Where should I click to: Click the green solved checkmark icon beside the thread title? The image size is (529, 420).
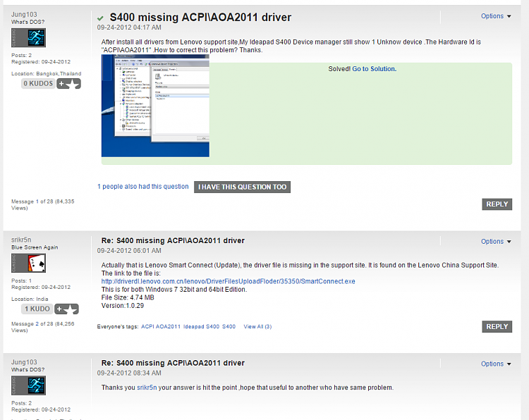pyautogui.click(x=100, y=18)
